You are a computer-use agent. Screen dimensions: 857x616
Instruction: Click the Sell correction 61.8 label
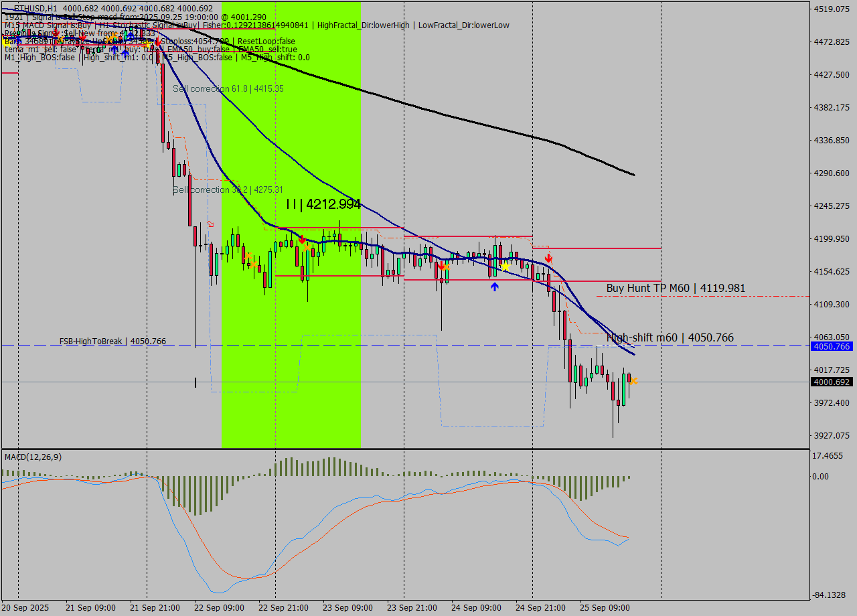pos(228,88)
